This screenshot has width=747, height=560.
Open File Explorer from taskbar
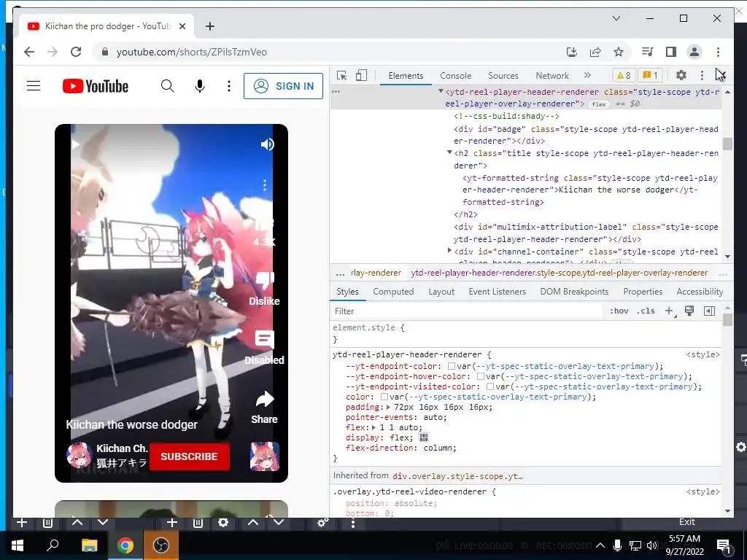pos(89,545)
